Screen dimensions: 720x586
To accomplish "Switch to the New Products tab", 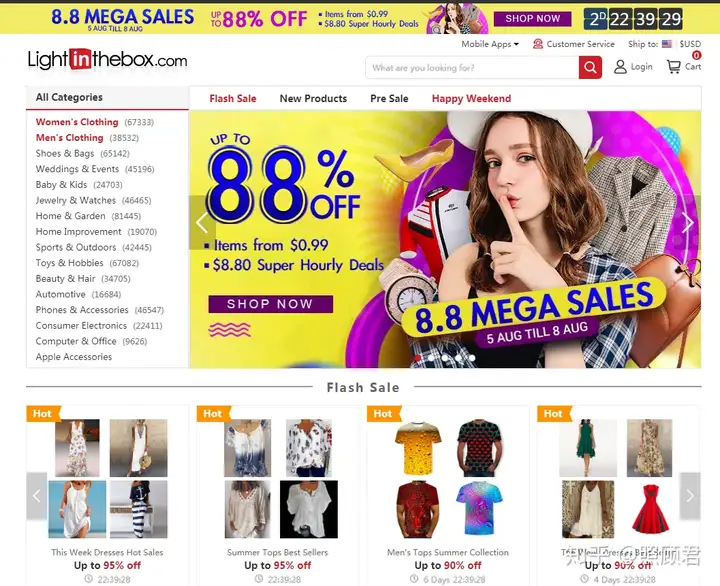I will [313, 98].
